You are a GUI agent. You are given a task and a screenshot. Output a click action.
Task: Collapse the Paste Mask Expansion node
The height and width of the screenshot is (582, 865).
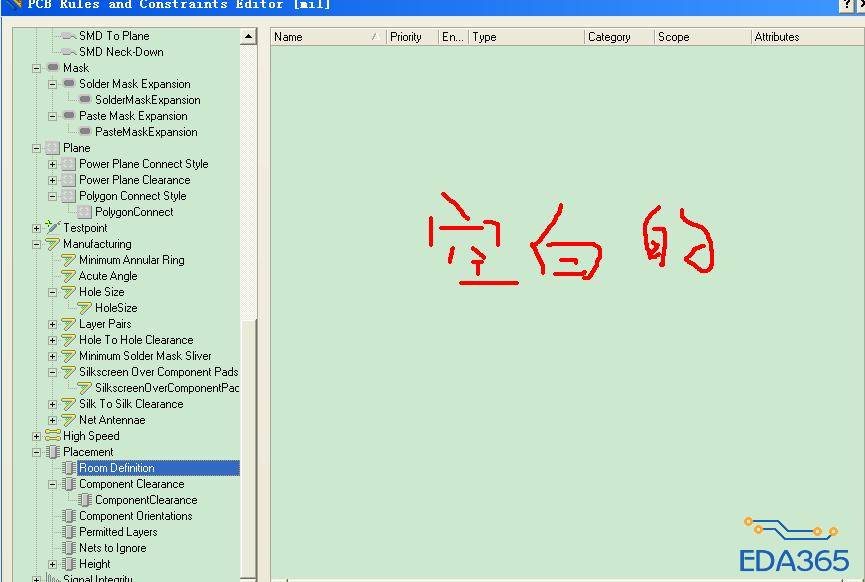pos(52,116)
